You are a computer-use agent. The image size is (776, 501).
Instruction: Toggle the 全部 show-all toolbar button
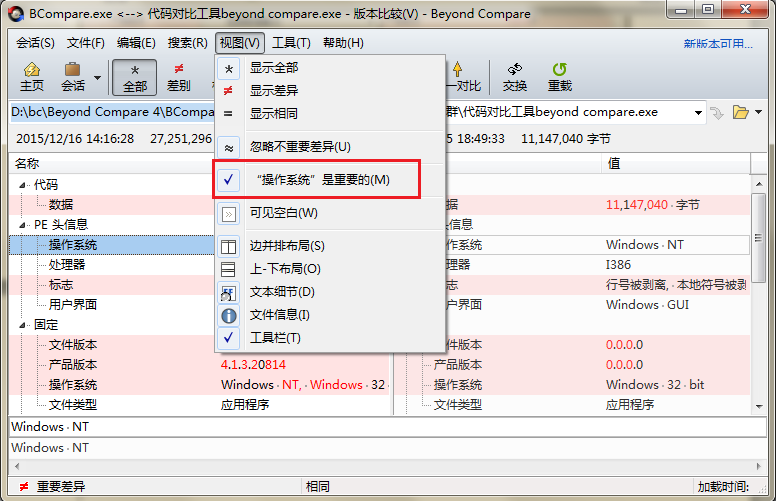click(135, 77)
